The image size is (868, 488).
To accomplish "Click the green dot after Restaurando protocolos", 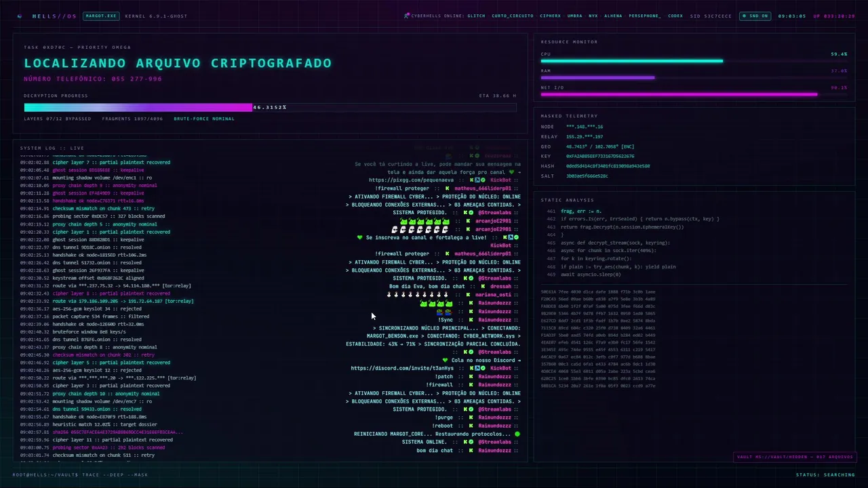I will click(517, 434).
